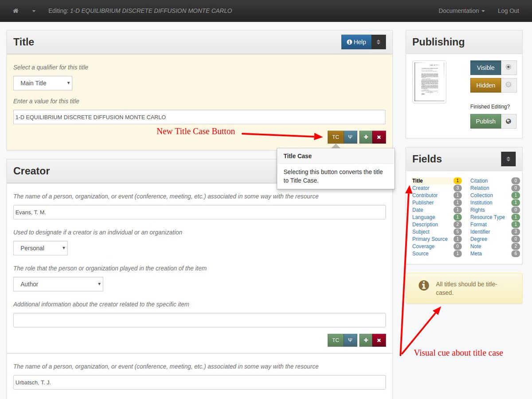Delete creator Evans with red X button
Screen dimensions: 532x399
tap(379, 340)
